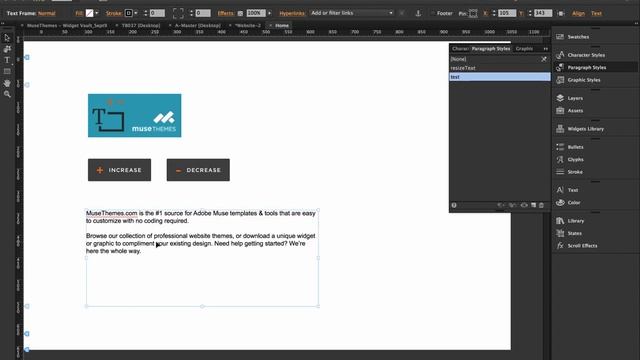Click the DECREASE button on canvas
Screen dimensions: 640x360
(x=198, y=170)
